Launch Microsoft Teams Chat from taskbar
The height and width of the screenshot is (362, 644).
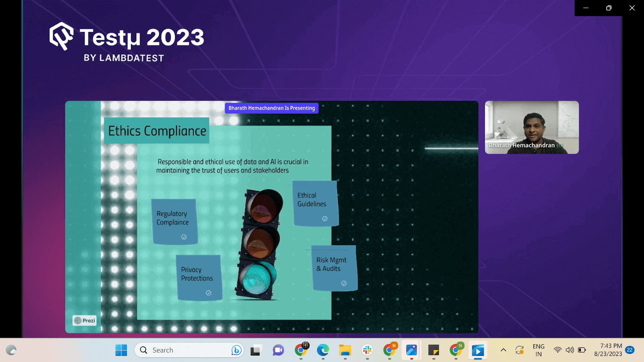[278, 350]
